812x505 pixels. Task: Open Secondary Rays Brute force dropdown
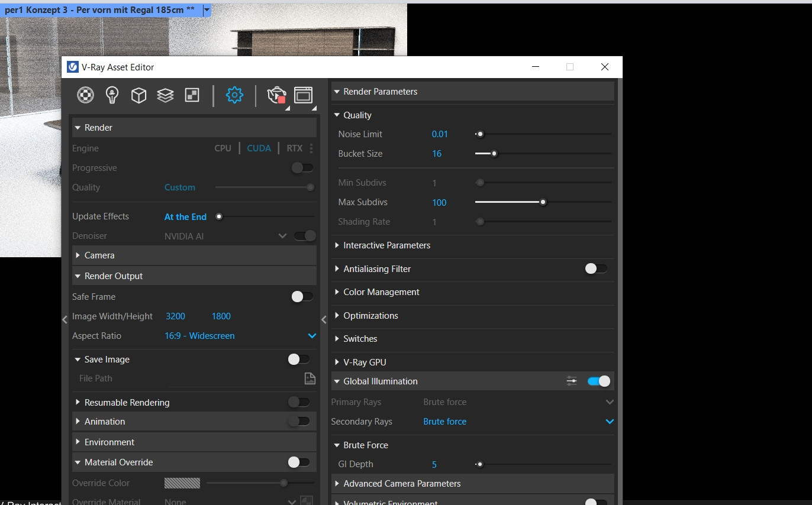tap(610, 422)
